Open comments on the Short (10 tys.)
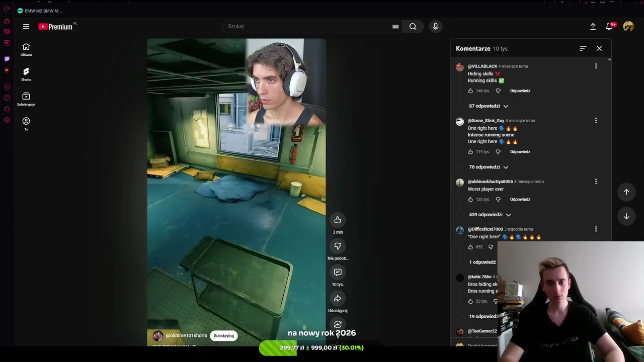The width and height of the screenshot is (644, 362). coord(338,272)
